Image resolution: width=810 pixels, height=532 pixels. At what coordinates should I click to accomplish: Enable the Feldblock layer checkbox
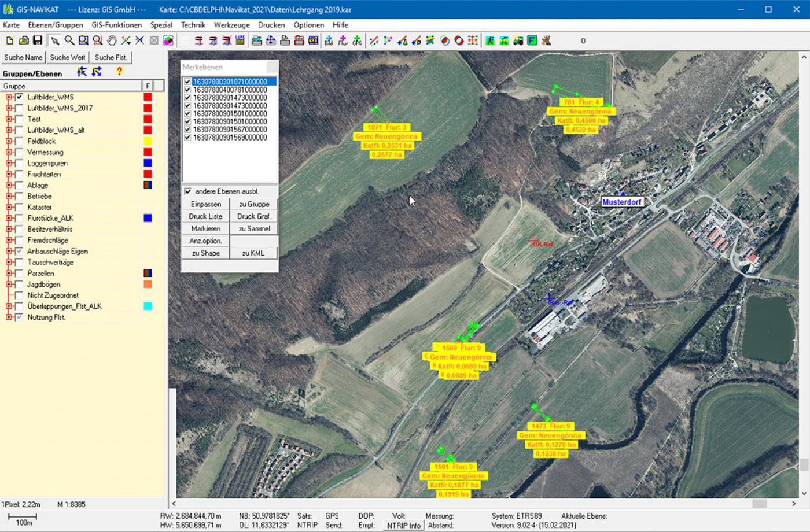coord(20,141)
